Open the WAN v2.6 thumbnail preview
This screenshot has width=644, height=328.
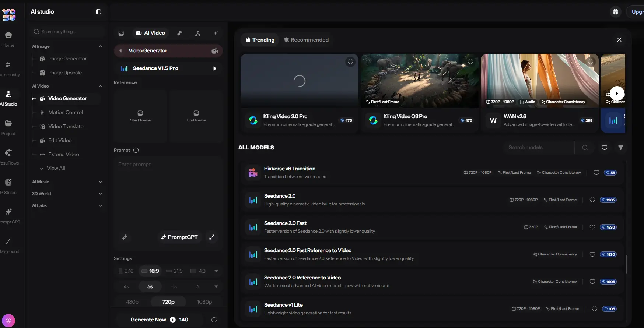tap(540, 81)
